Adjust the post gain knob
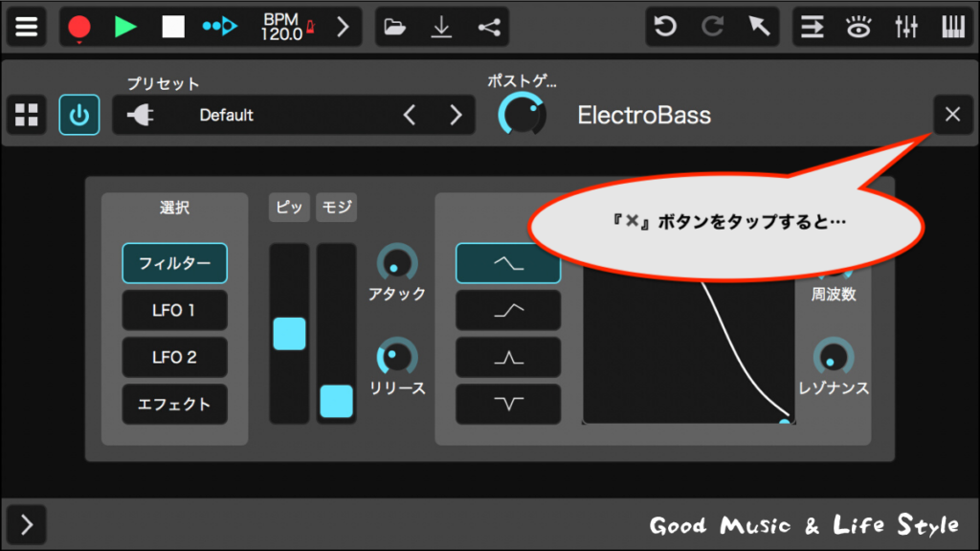The height and width of the screenshot is (551, 980). tap(522, 115)
